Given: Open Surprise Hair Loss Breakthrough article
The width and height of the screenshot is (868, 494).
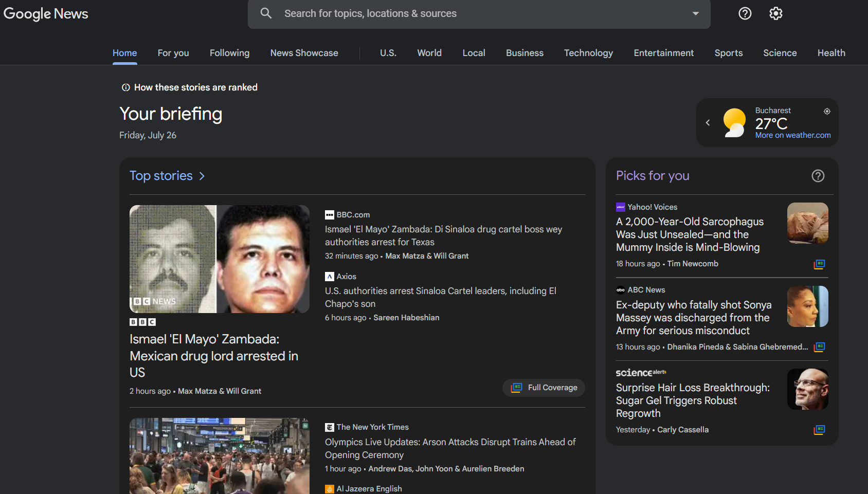Looking at the screenshot, I should click(693, 400).
